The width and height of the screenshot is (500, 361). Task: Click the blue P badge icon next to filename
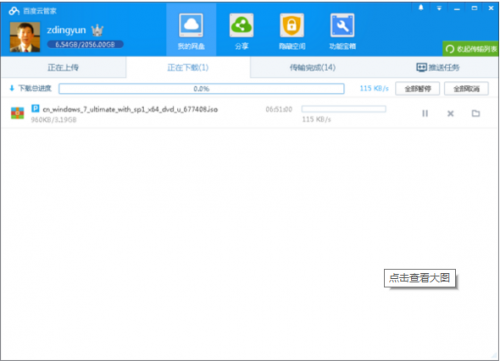(x=35, y=108)
